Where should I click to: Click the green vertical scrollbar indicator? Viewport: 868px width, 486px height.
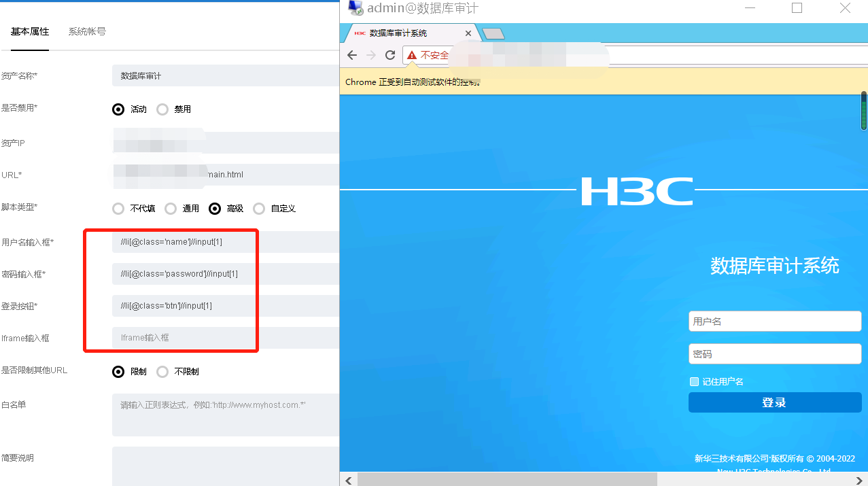[x=864, y=111]
